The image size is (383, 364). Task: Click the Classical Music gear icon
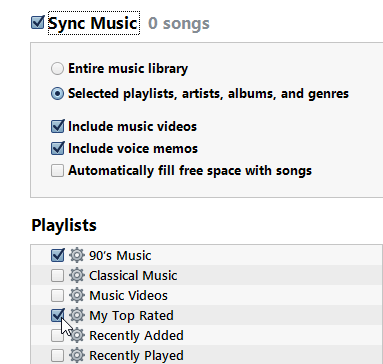coord(77,276)
